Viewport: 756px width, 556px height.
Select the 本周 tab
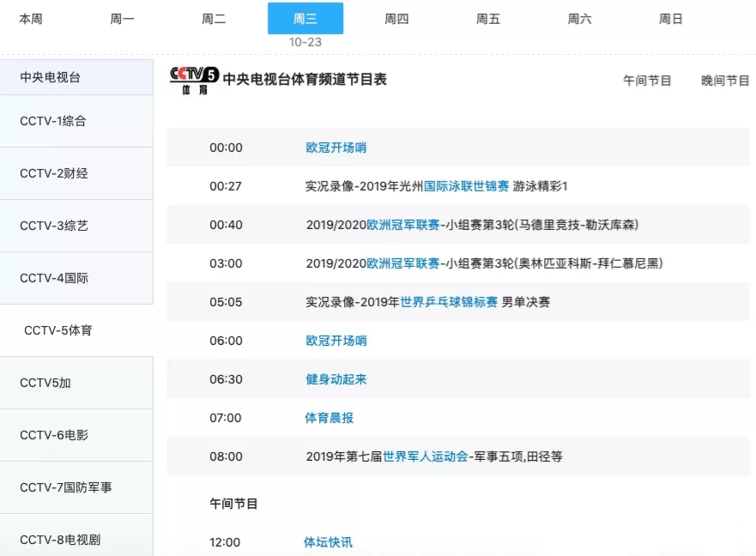[31, 19]
